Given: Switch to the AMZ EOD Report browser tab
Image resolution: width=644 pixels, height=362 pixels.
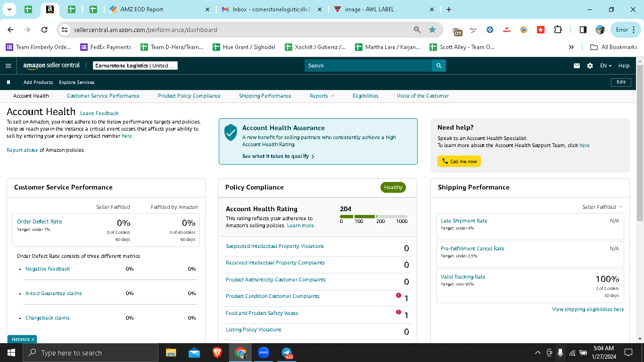Looking at the screenshot, I should pos(160,9).
